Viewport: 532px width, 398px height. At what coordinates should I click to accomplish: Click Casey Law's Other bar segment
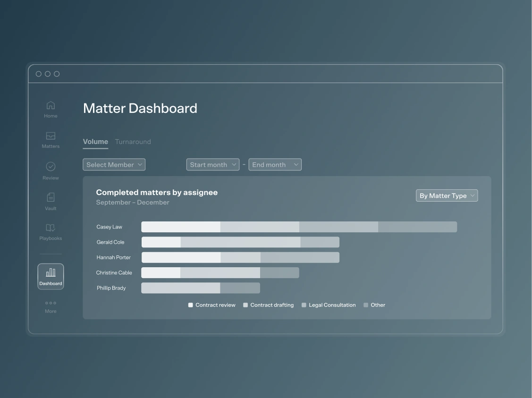point(418,227)
